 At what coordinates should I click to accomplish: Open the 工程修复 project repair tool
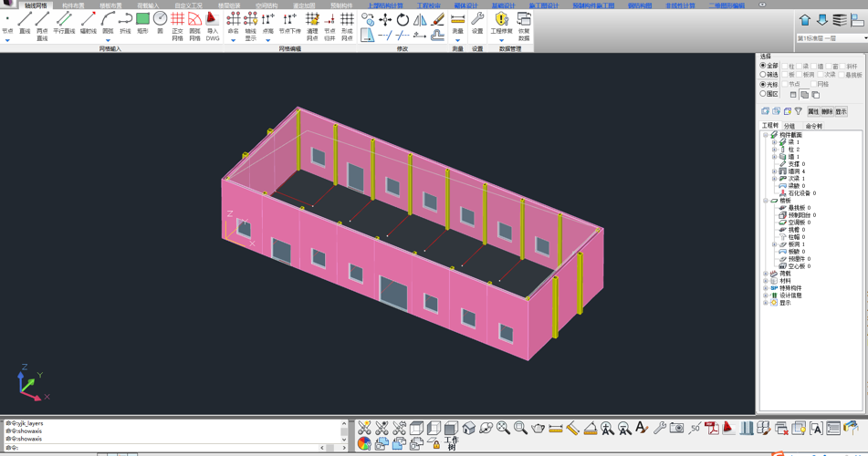[x=501, y=24]
